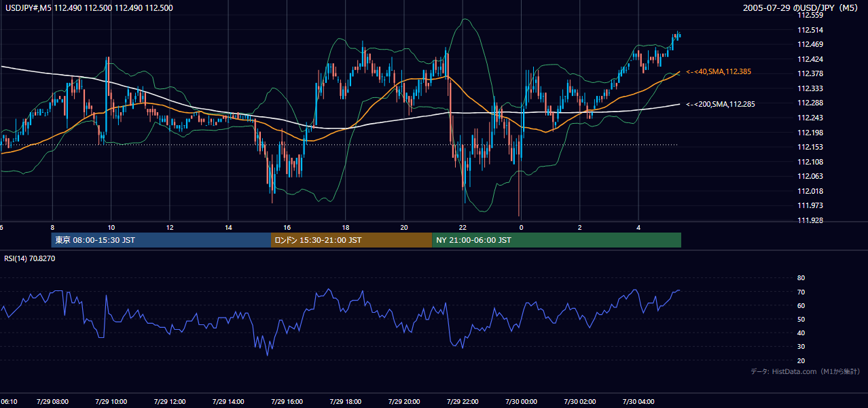The image size is (868, 408).
Task: Click the 7/29 16:00 time axis label
Action: point(287,402)
